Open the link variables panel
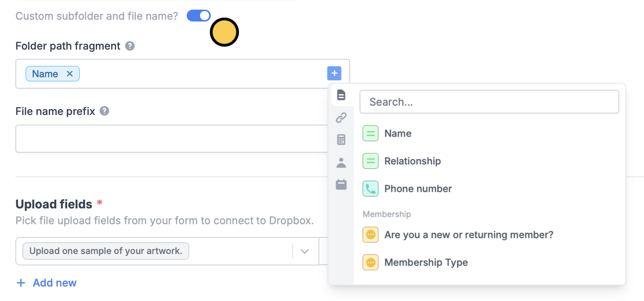This screenshot has height=301, width=644. pyautogui.click(x=341, y=118)
